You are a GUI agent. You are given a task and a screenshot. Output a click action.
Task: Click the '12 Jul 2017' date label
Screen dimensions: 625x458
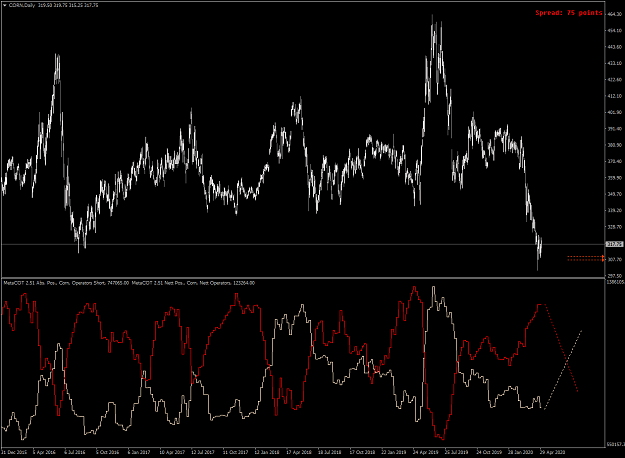pos(202,452)
